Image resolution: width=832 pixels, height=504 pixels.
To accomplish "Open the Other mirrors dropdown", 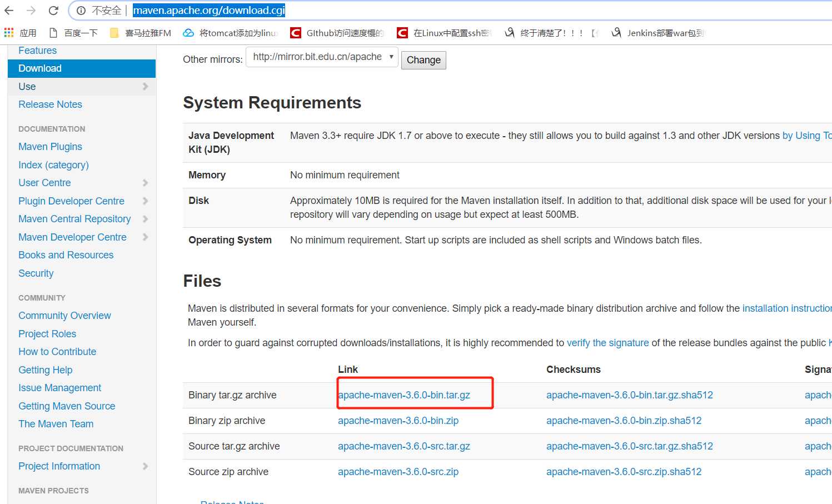I will tap(322, 57).
